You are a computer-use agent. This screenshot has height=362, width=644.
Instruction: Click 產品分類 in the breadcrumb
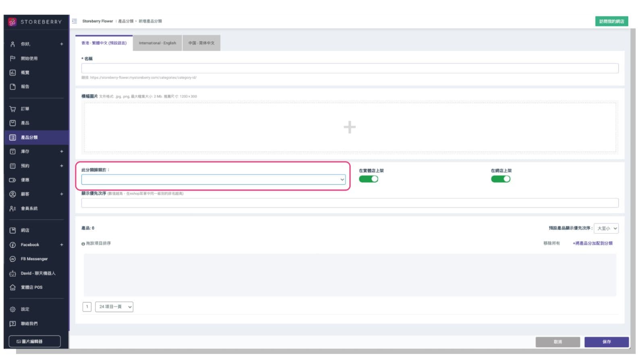coord(126,21)
